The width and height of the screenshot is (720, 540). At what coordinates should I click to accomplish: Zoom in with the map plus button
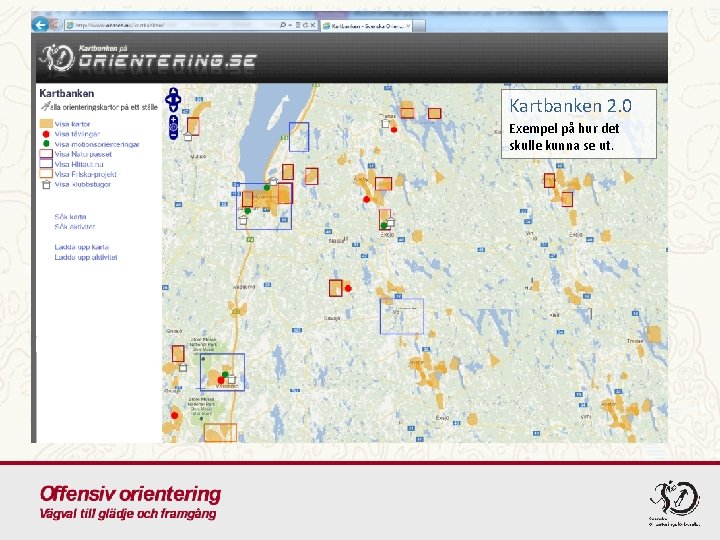pyautogui.click(x=173, y=119)
